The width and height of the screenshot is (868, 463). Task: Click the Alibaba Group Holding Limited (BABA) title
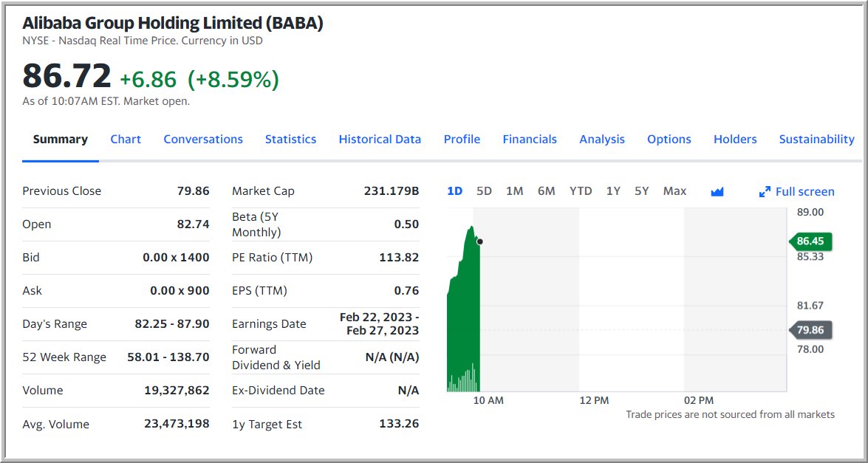coord(173,23)
